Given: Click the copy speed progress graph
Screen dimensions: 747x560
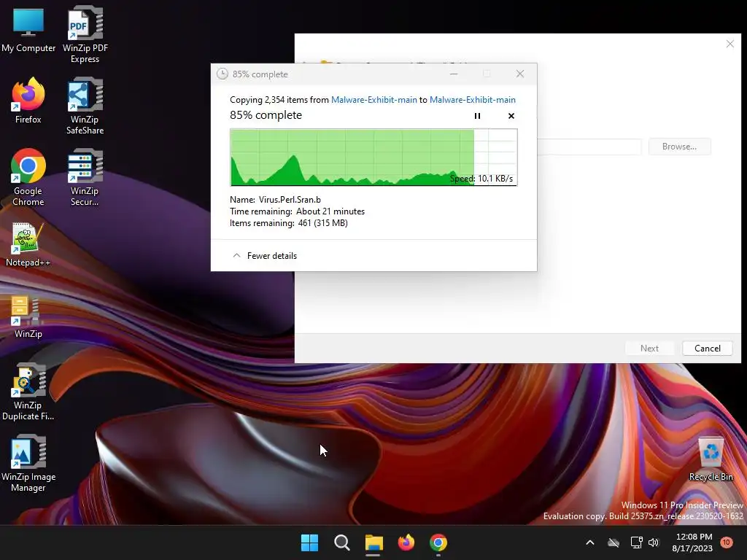Looking at the screenshot, I should click(374, 157).
